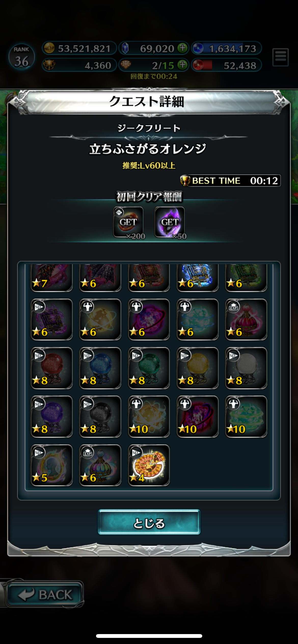Tap the rainbow portrait ring ★5 item
This screenshot has width=298, height=644.
tap(52, 465)
